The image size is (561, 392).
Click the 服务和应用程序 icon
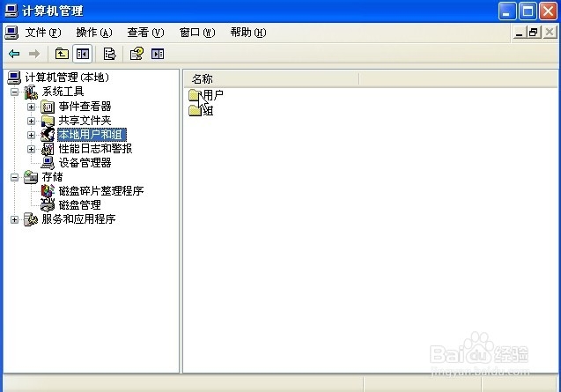tap(31, 219)
